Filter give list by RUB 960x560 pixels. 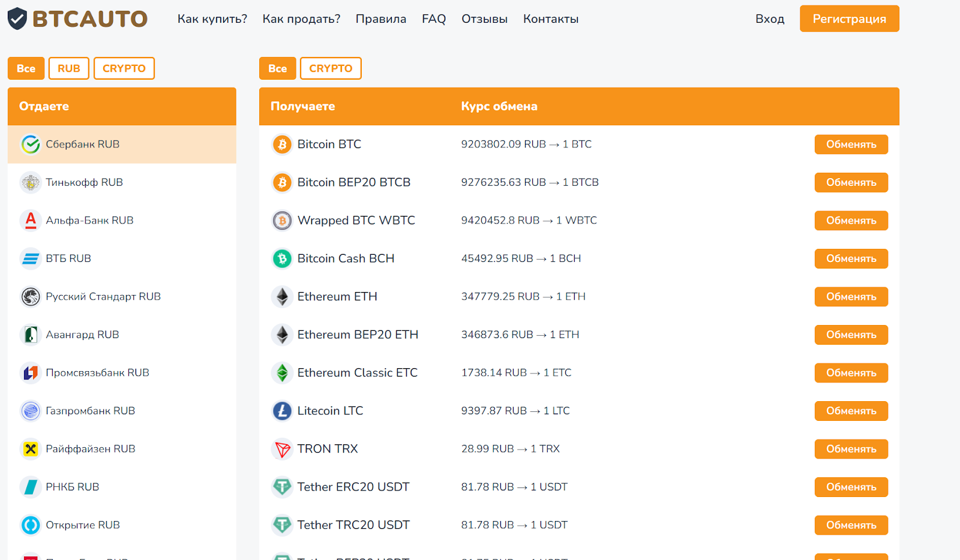[68, 68]
